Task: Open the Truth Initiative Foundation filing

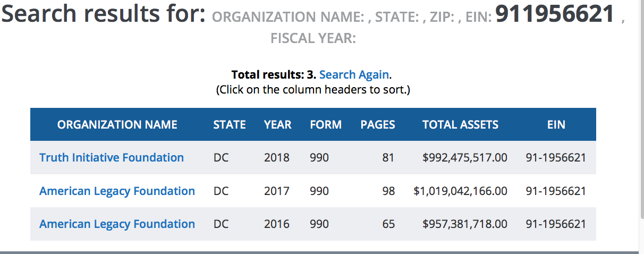Action: tap(112, 157)
